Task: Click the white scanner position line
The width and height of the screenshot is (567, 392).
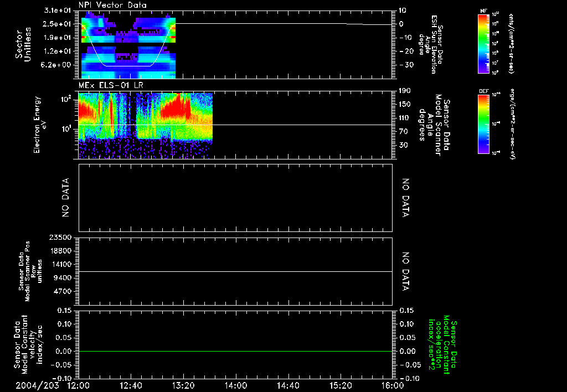Action: pos(235,271)
